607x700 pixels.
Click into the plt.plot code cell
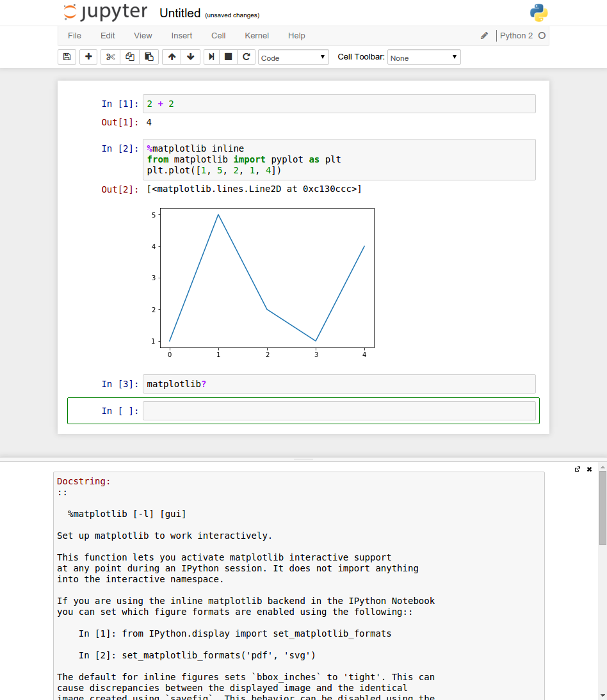coord(339,159)
